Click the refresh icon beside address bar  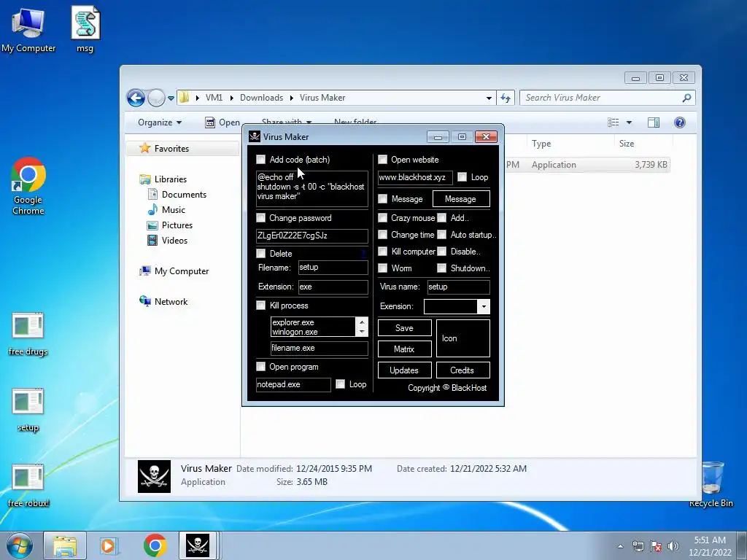tap(506, 98)
